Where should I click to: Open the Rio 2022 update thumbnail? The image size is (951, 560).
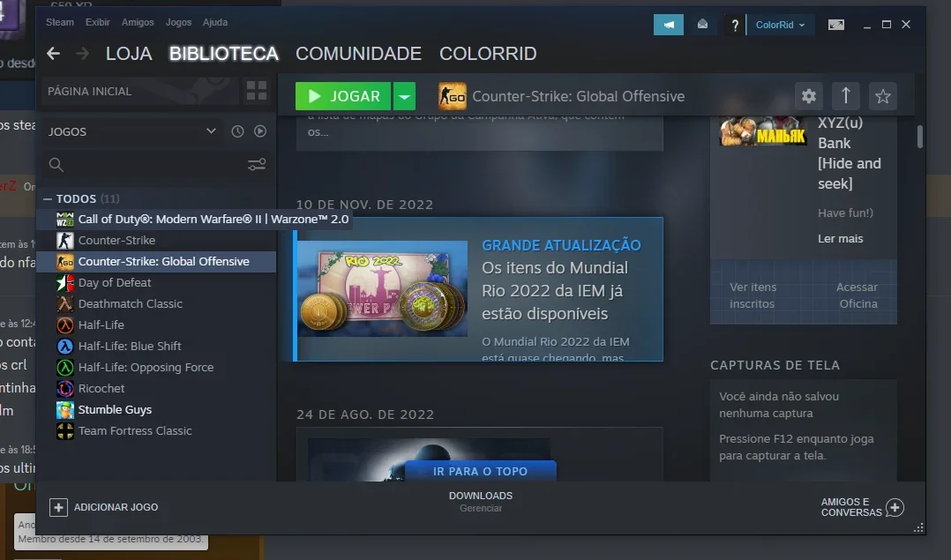(383, 288)
